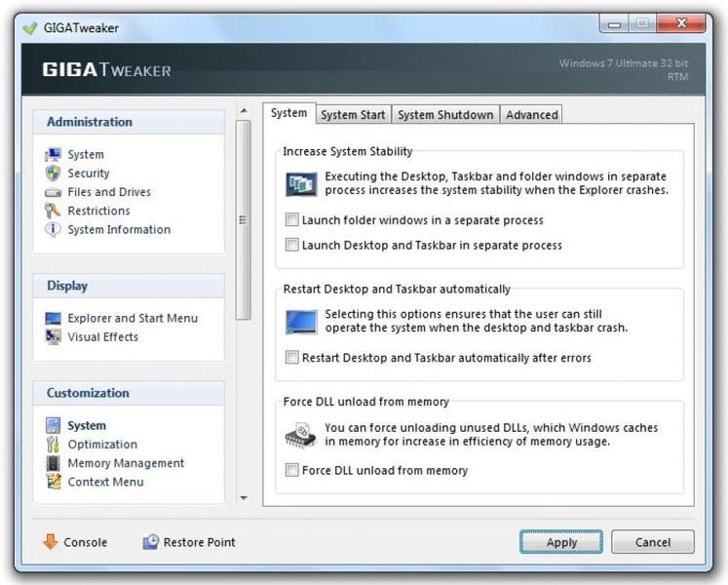Click the Display group header
Screen dimensions: 728x585
click(x=129, y=286)
